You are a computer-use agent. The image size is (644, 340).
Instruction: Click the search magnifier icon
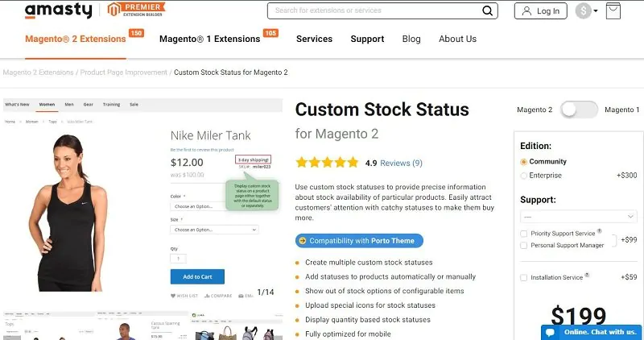tap(488, 11)
